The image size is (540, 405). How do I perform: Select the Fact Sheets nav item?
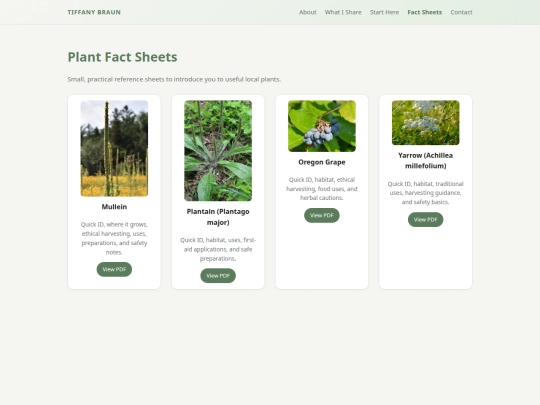coord(425,12)
